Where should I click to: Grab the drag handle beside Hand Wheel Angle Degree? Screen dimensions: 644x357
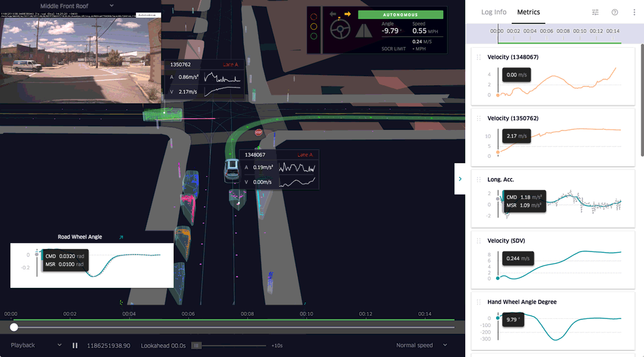pos(478,302)
